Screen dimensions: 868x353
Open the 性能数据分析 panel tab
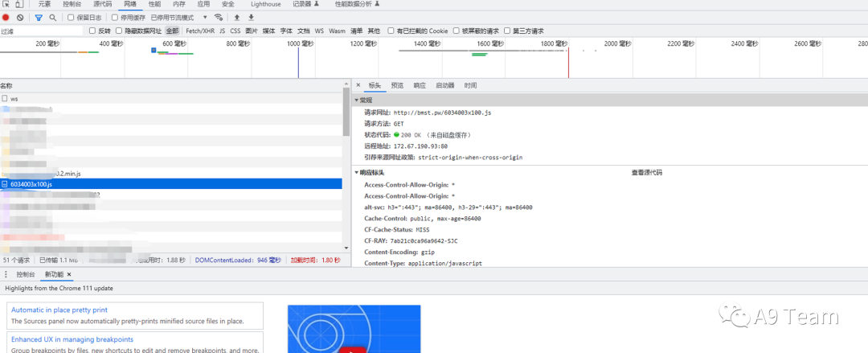(x=357, y=4)
